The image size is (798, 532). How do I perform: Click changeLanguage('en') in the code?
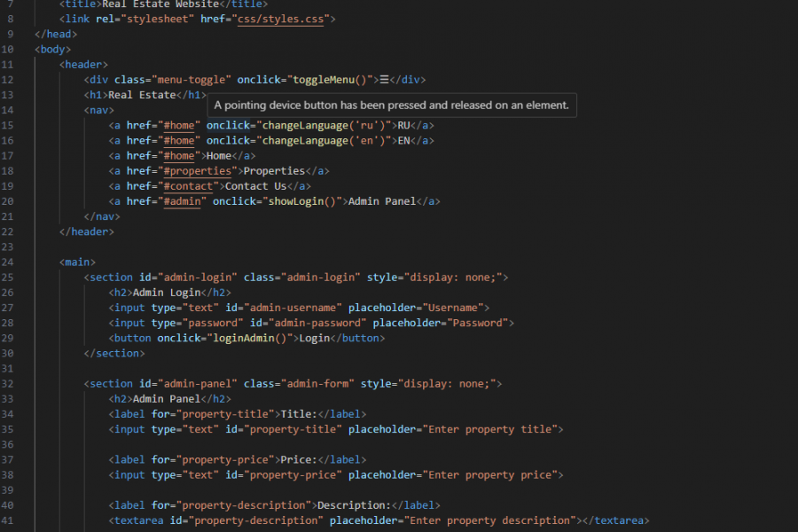[324, 140]
